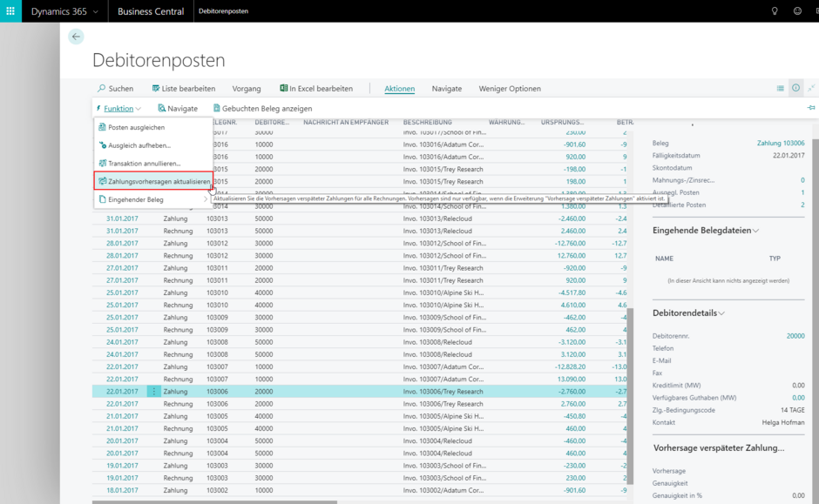This screenshot has height=504, width=819.
Task: Click the horizontal list scrollbar
Action: [214, 502]
